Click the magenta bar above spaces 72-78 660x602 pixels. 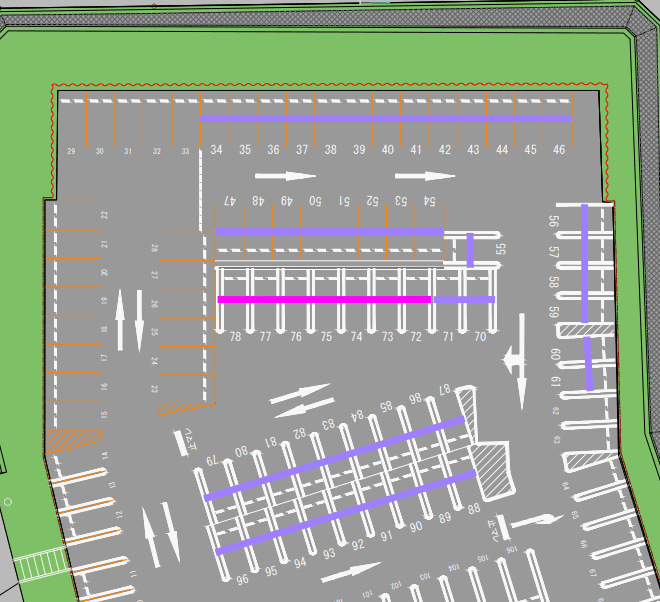(324, 299)
